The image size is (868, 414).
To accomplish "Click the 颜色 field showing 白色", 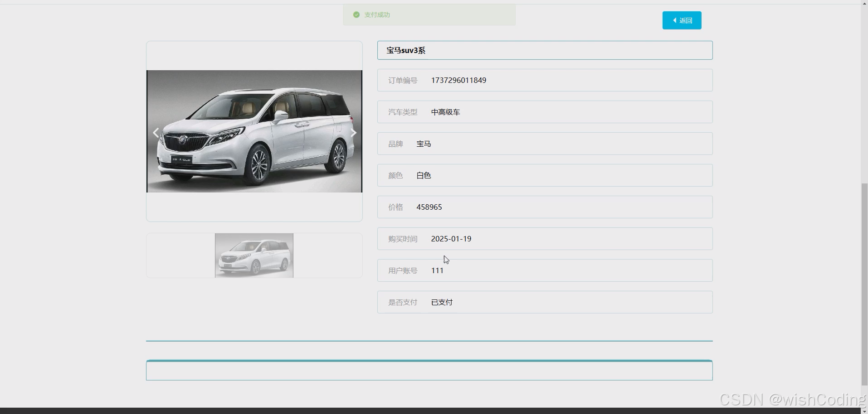I will pyautogui.click(x=544, y=175).
